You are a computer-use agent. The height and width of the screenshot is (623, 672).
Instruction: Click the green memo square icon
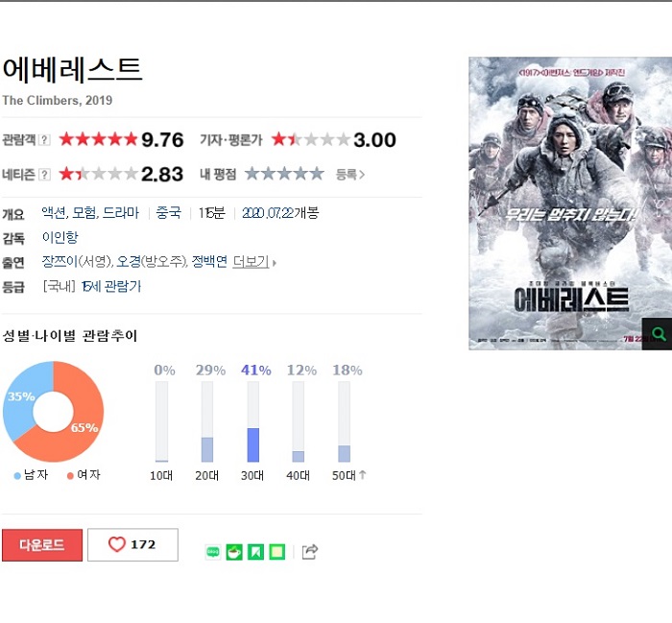click(x=276, y=552)
